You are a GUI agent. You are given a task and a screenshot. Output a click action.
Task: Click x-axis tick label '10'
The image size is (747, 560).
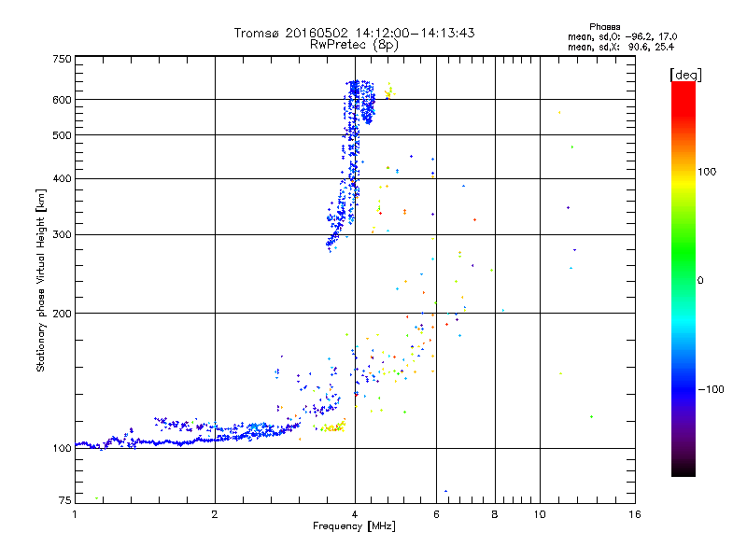pos(540,514)
